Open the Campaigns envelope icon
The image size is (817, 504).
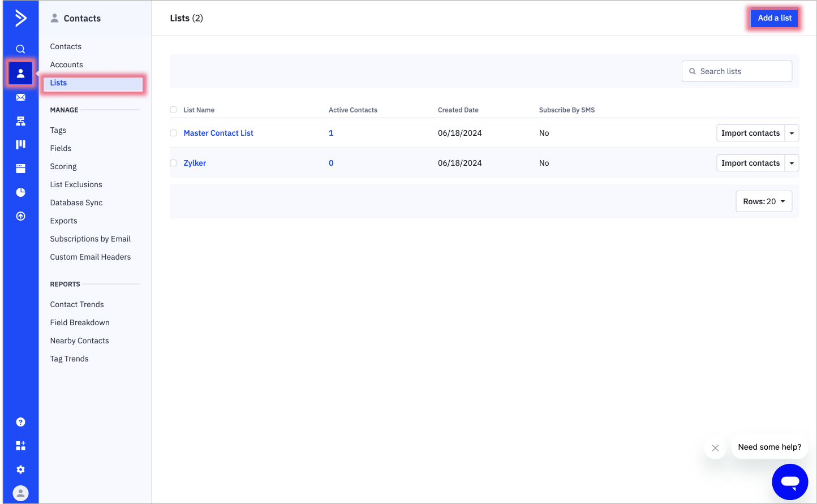(x=20, y=97)
